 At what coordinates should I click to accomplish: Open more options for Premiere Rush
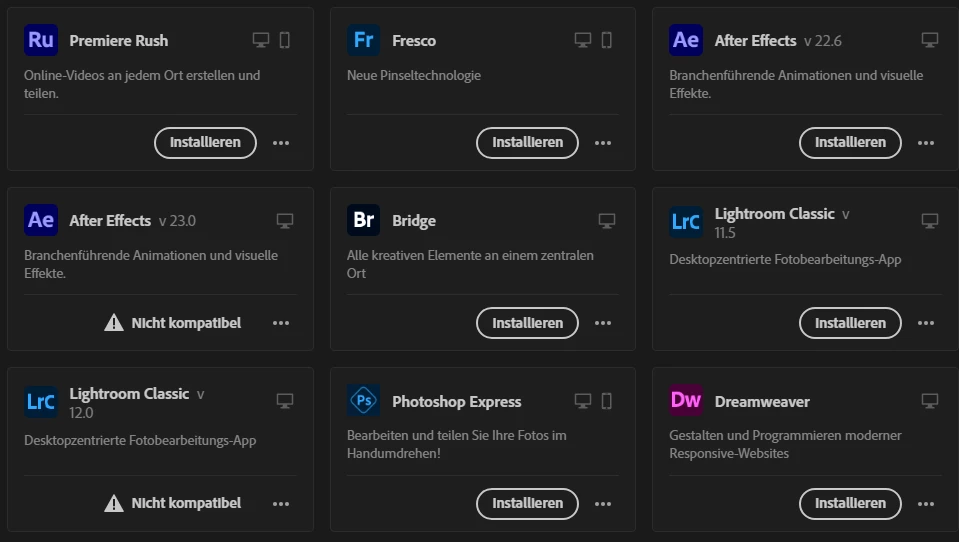[281, 143]
